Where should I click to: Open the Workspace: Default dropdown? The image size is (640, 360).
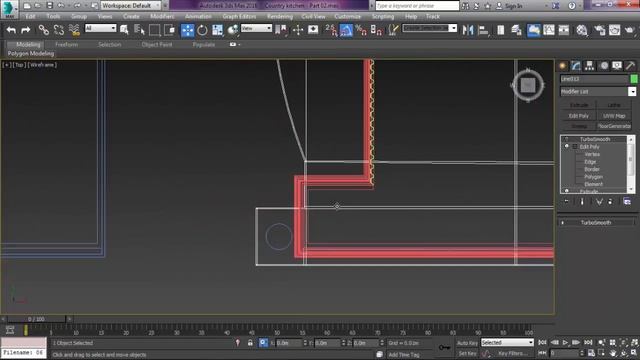coord(131,6)
